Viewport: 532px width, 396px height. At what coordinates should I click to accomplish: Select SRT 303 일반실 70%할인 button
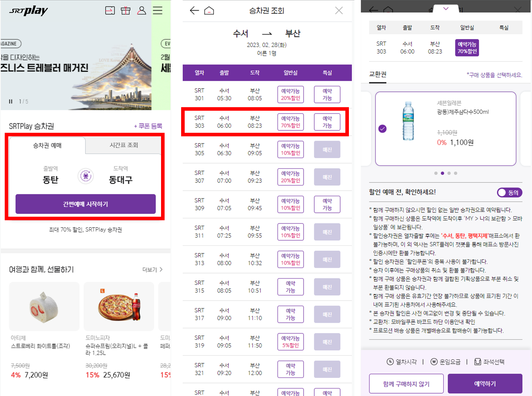click(x=291, y=122)
